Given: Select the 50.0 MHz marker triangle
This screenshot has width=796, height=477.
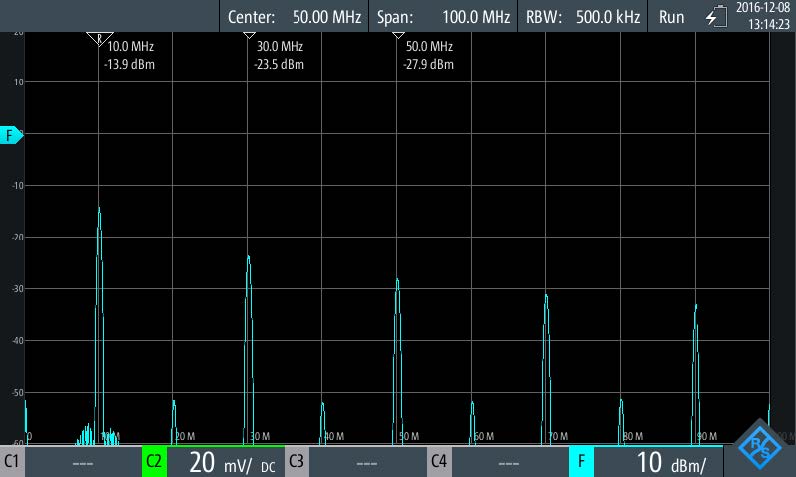Looking at the screenshot, I should pos(398,36).
